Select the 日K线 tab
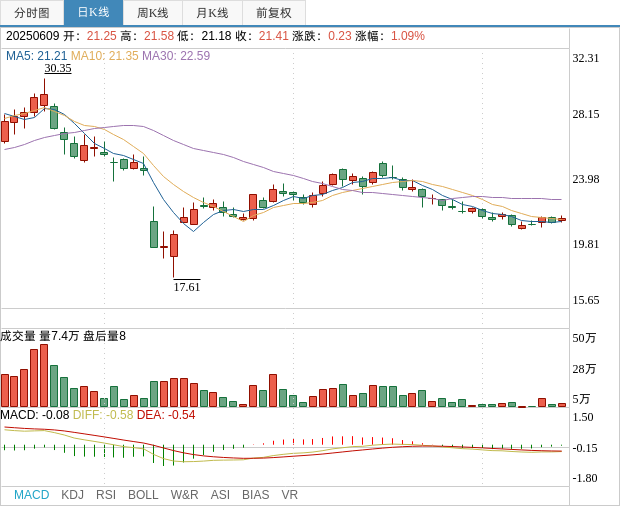 pos(93,13)
